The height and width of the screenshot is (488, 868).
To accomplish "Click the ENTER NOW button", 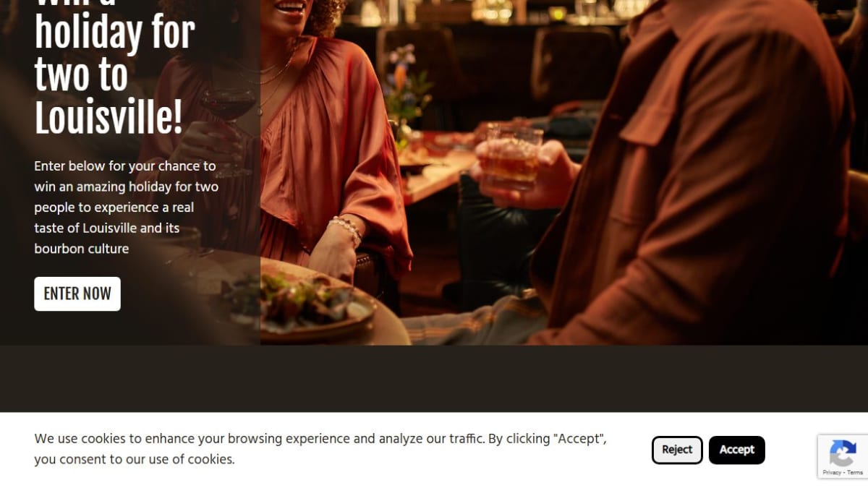I will [x=77, y=294].
